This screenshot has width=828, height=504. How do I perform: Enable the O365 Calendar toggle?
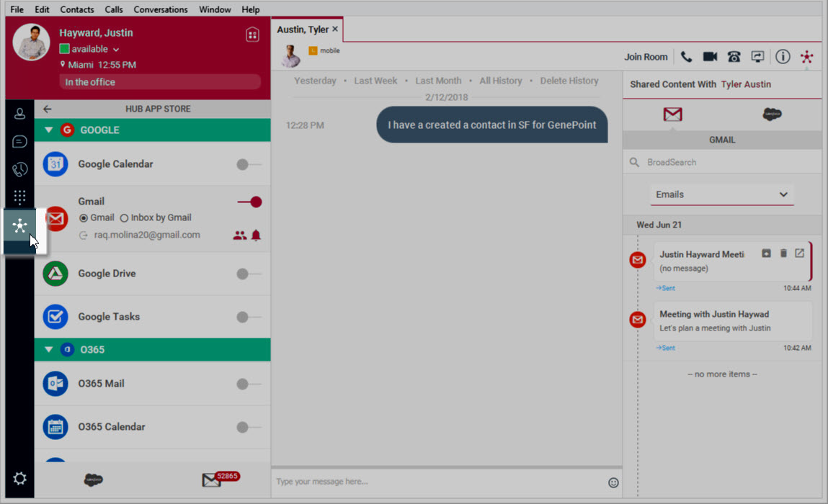pyautogui.click(x=249, y=427)
